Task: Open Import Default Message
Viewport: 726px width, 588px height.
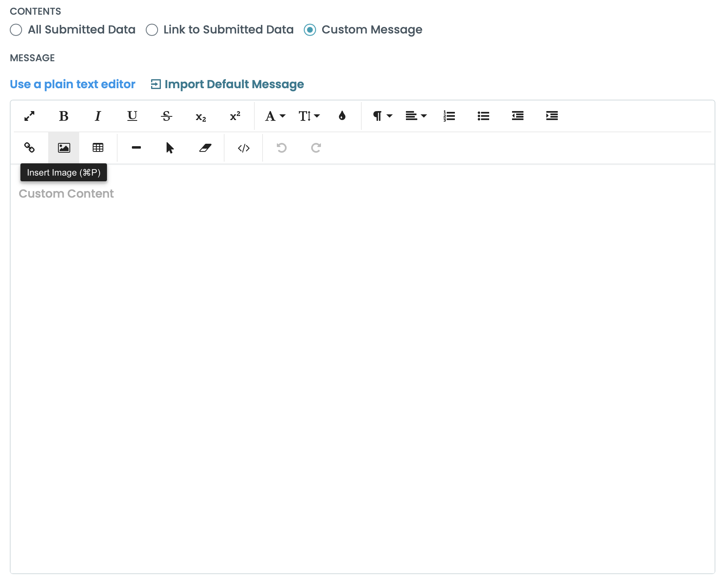Action: pos(227,84)
